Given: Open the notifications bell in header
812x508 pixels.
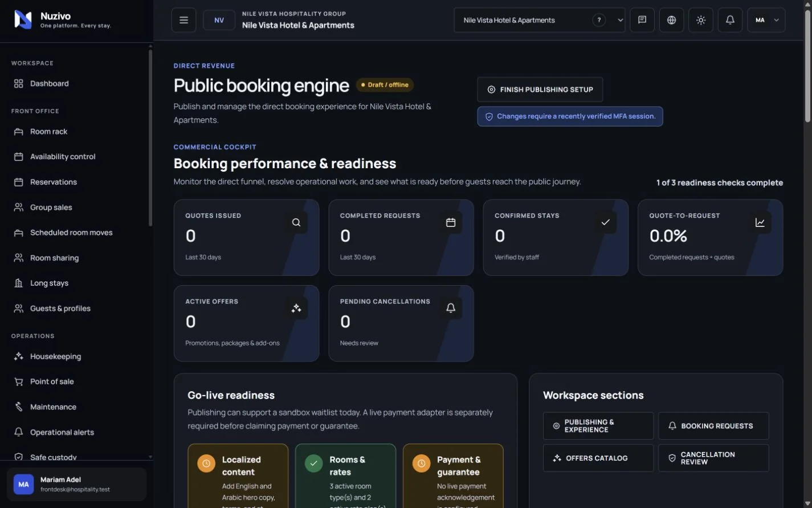Looking at the screenshot, I should (730, 20).
